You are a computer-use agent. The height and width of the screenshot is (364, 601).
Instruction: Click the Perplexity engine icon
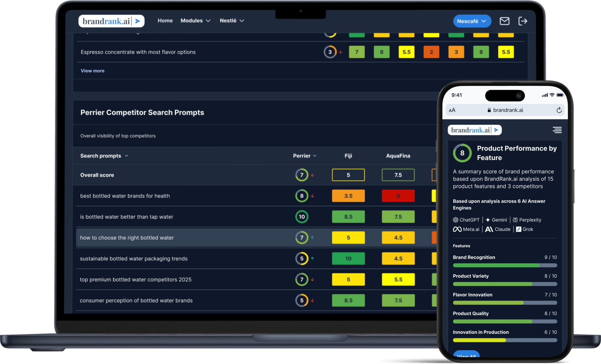point(515,220)
